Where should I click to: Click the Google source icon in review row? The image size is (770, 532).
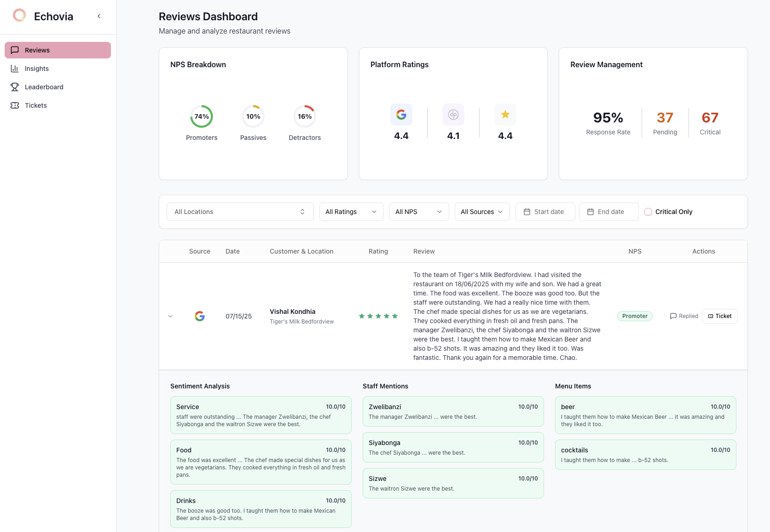(200, 316)
